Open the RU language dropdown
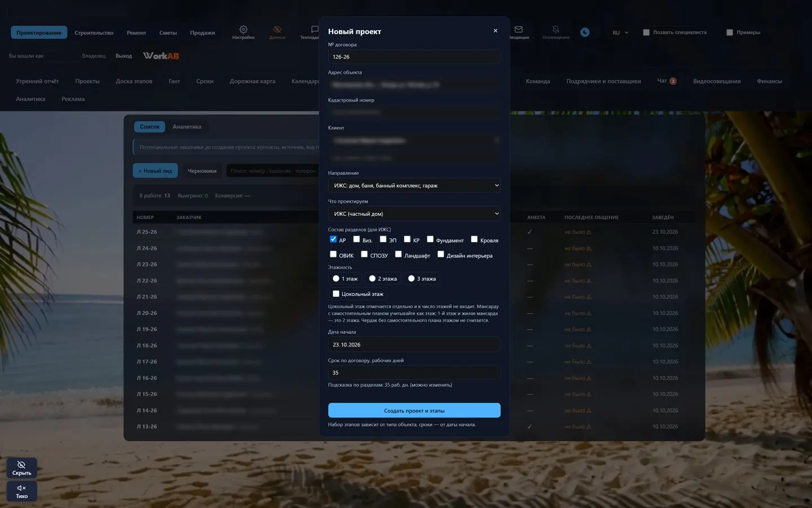 click(x=620, y=33)
